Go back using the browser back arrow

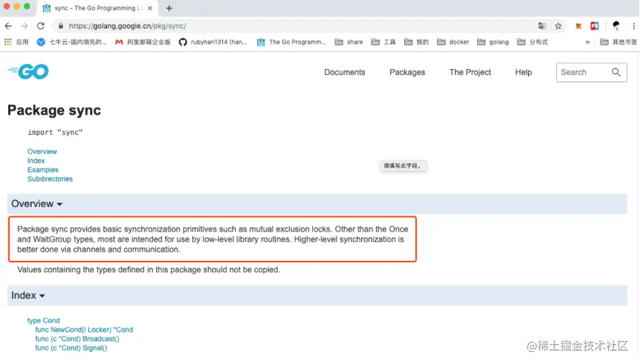click(x=8, y=26)
